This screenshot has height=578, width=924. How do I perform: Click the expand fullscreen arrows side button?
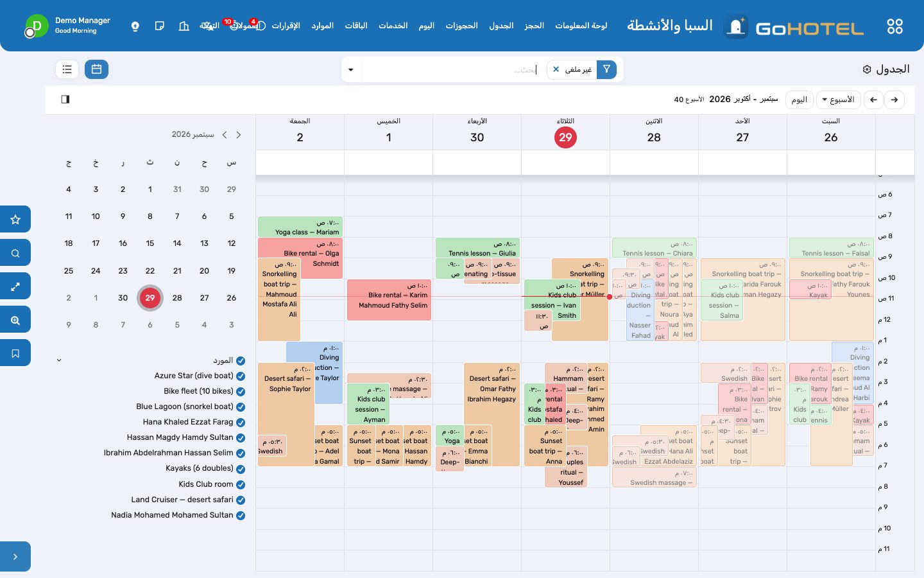15,286
